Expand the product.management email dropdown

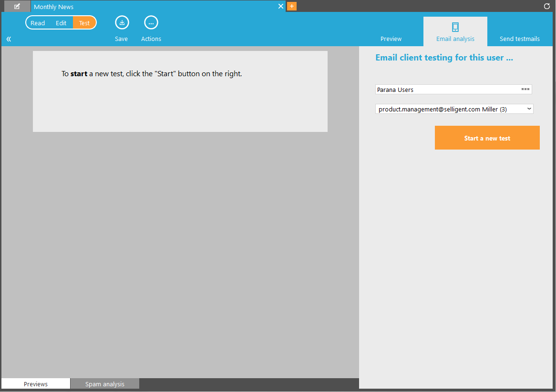tap(529, 109)
